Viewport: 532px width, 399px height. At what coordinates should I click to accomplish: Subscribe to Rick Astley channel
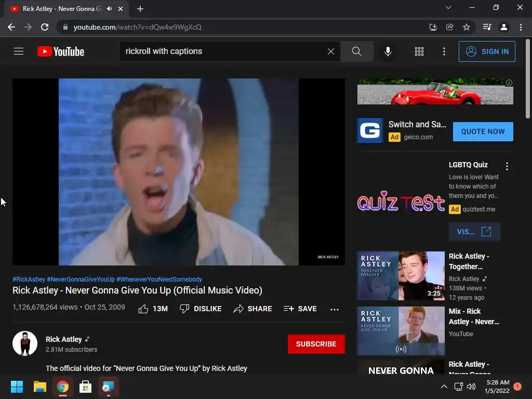click(x=316, y=344)
